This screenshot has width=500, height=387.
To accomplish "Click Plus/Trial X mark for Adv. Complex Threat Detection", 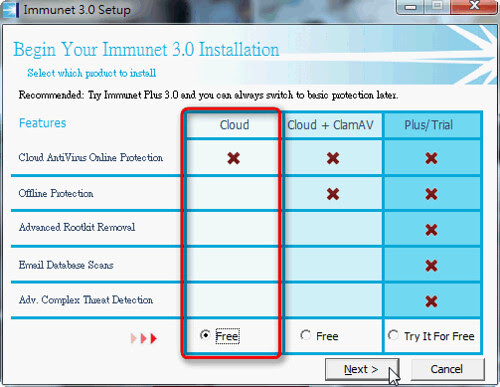I will [x=431, y=302].
